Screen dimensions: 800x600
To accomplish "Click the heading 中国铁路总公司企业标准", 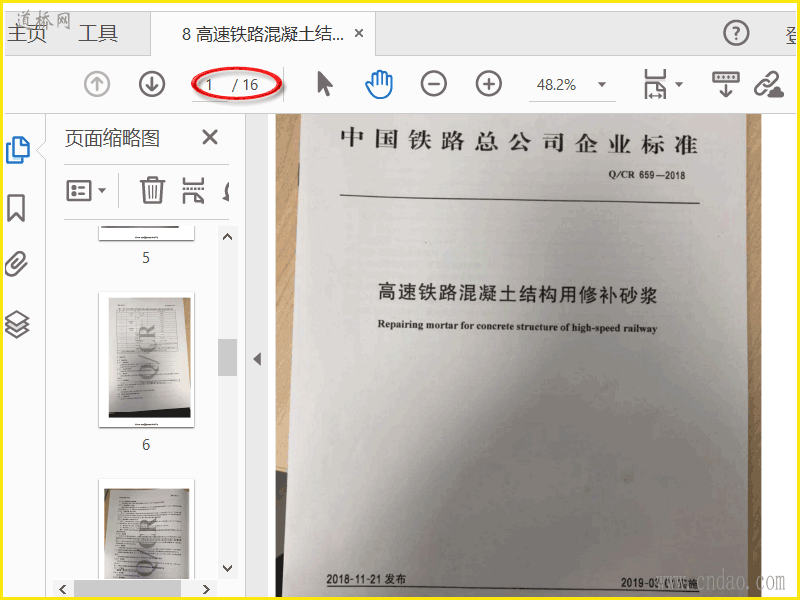I will point(519,141).
